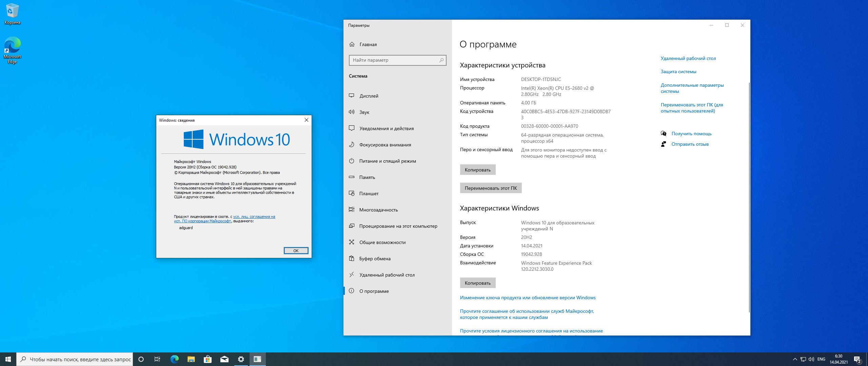Open Питание и спящий режим settings
The image size is (868, 366).
coord(397,161)
